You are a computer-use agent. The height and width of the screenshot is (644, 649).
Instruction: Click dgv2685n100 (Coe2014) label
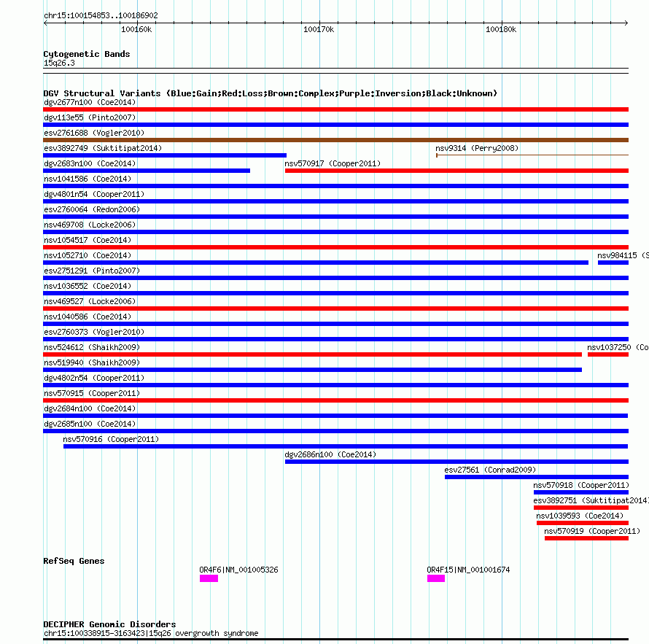click(x=90, y=424)
